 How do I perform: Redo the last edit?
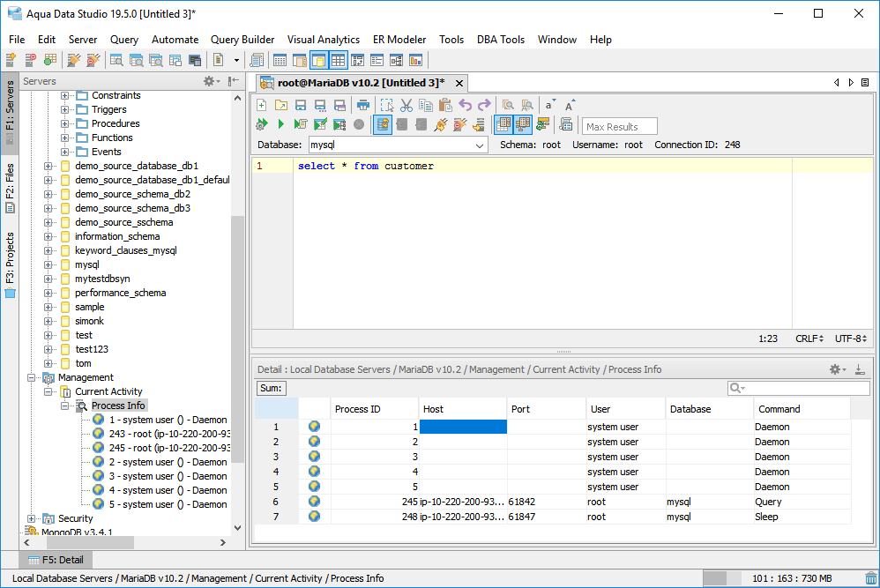(484, 105)
